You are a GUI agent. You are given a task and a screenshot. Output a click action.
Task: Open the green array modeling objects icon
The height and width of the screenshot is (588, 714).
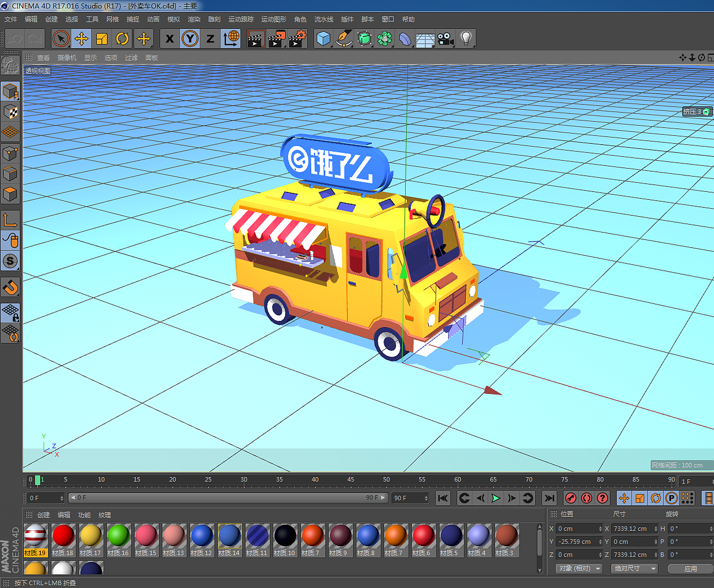click(385, 38)
